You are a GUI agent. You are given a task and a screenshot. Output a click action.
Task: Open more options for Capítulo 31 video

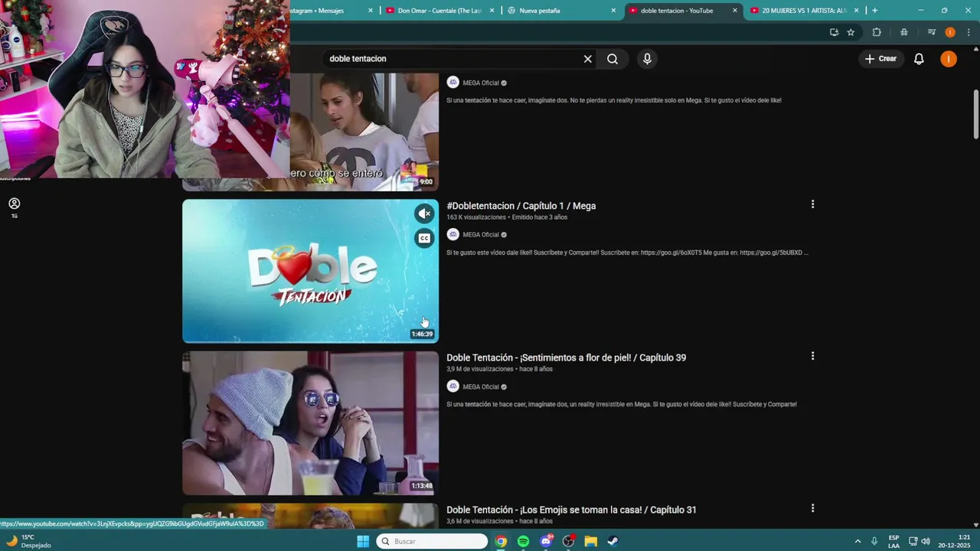click(812, 508)
